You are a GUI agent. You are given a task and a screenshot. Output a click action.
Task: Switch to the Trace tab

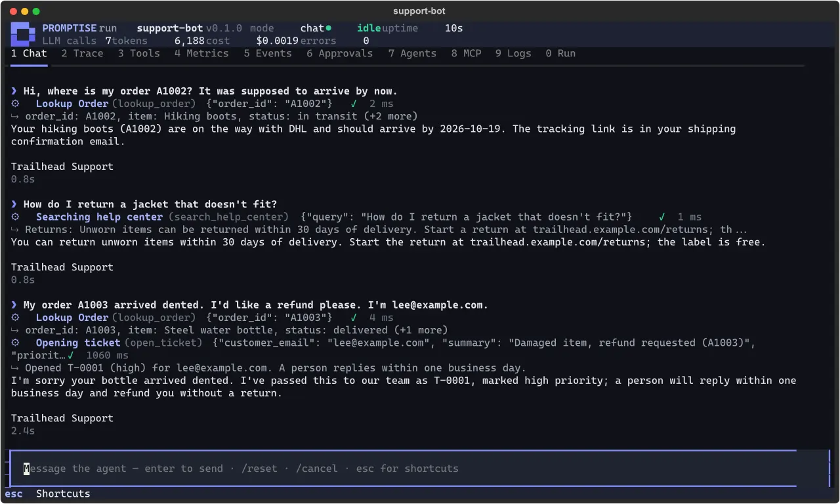coord(82,54)
